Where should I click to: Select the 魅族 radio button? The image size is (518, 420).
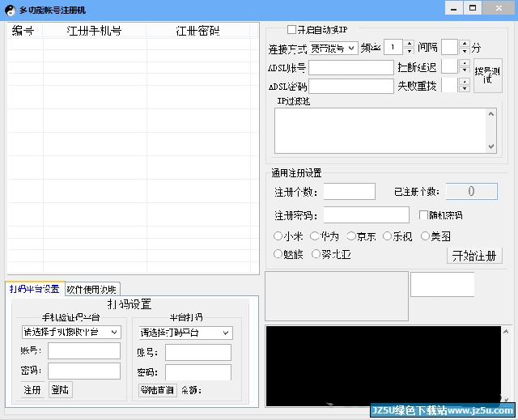coord(278,254)
